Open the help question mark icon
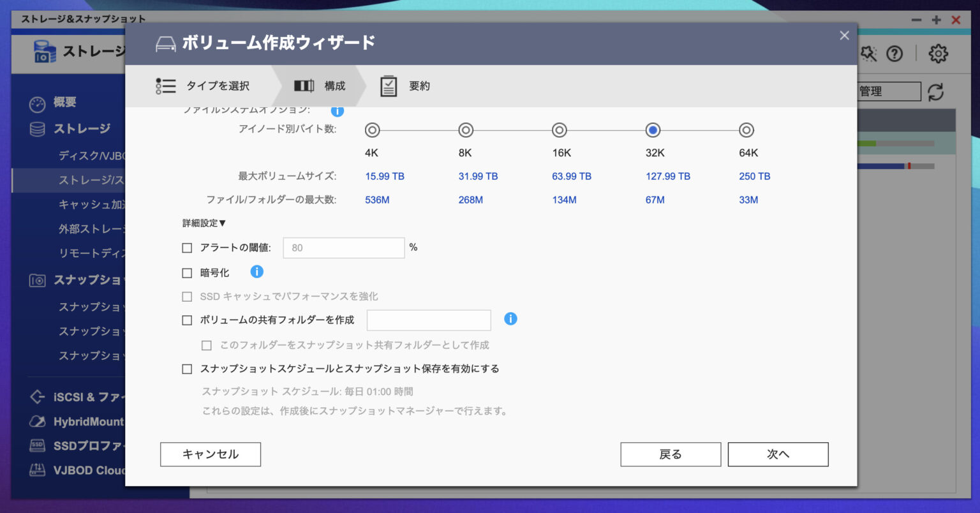The width and height of the screenshot is (980, 513). tap(895, 54)
